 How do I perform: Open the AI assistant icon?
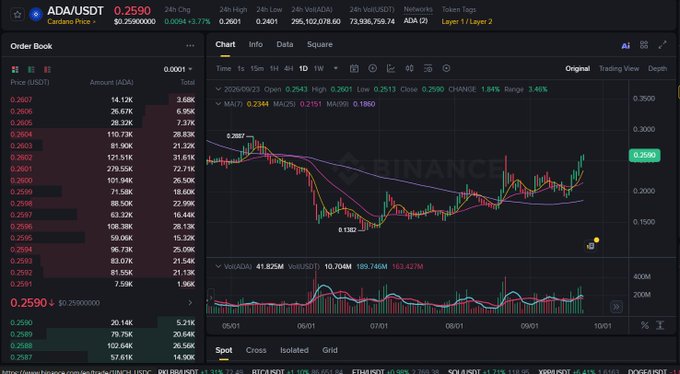point(625,46)
